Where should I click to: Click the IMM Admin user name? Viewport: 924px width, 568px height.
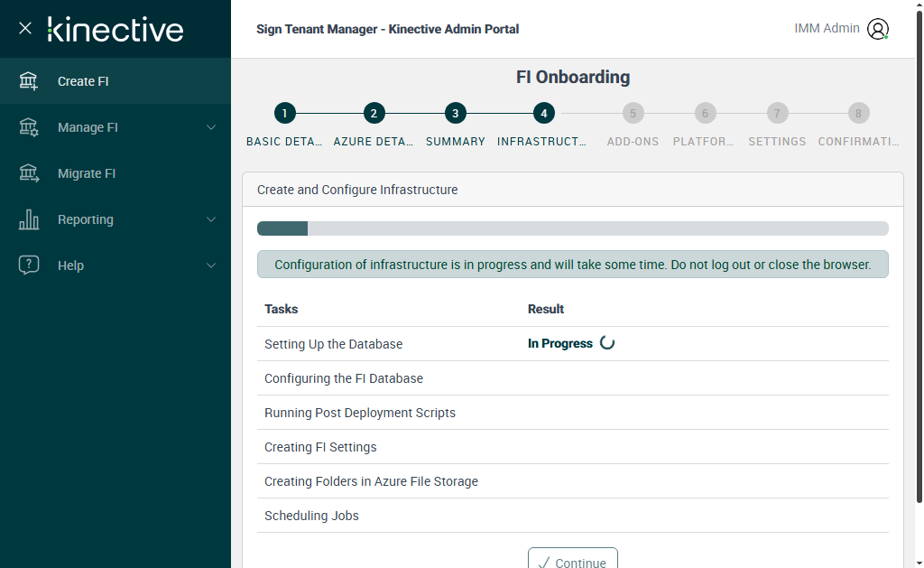coord(827,28)
